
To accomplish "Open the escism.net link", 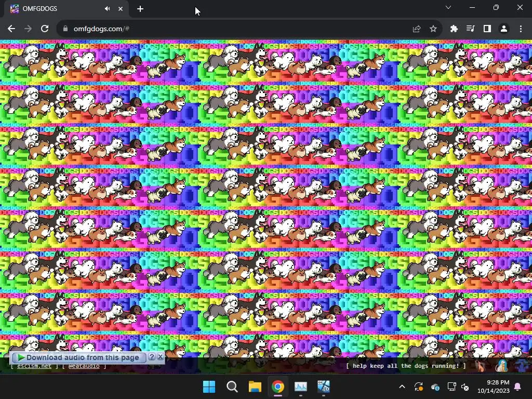I will tap(34, 366).
